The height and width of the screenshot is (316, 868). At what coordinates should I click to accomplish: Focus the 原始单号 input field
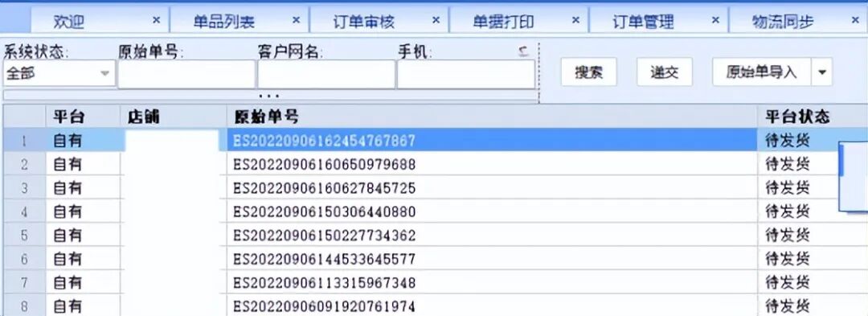[x=186, y=74]
